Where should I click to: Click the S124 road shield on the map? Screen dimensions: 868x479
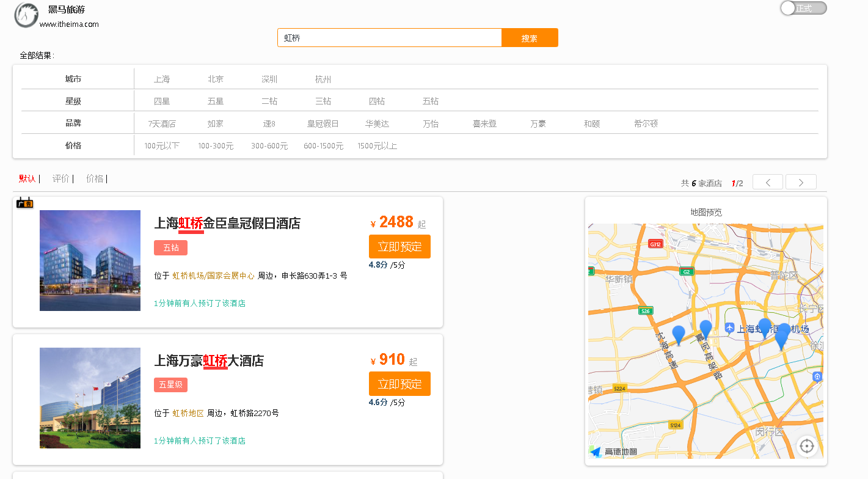[x=675, y=425]
